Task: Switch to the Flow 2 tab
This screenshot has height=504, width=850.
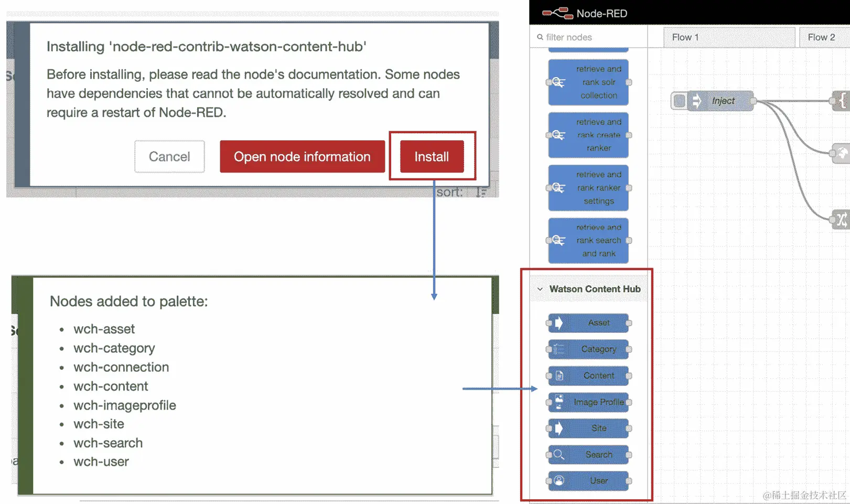Action: [824, 37]
